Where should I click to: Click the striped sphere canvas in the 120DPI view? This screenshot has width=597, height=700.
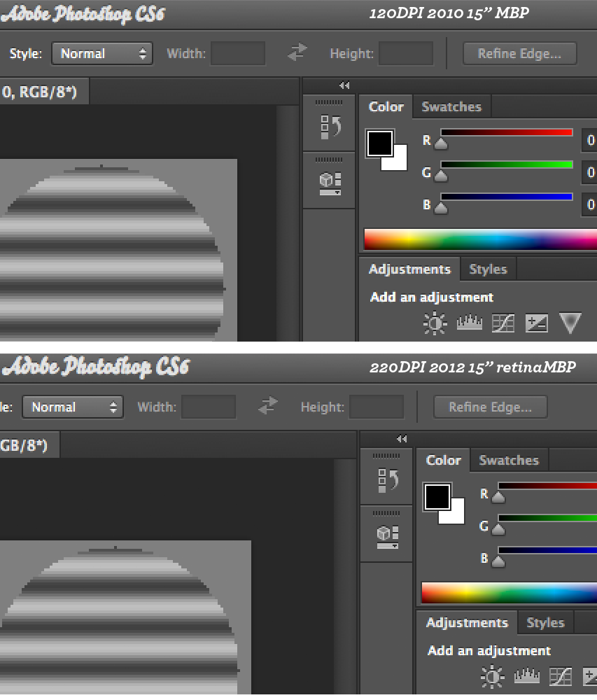[111, 252]
